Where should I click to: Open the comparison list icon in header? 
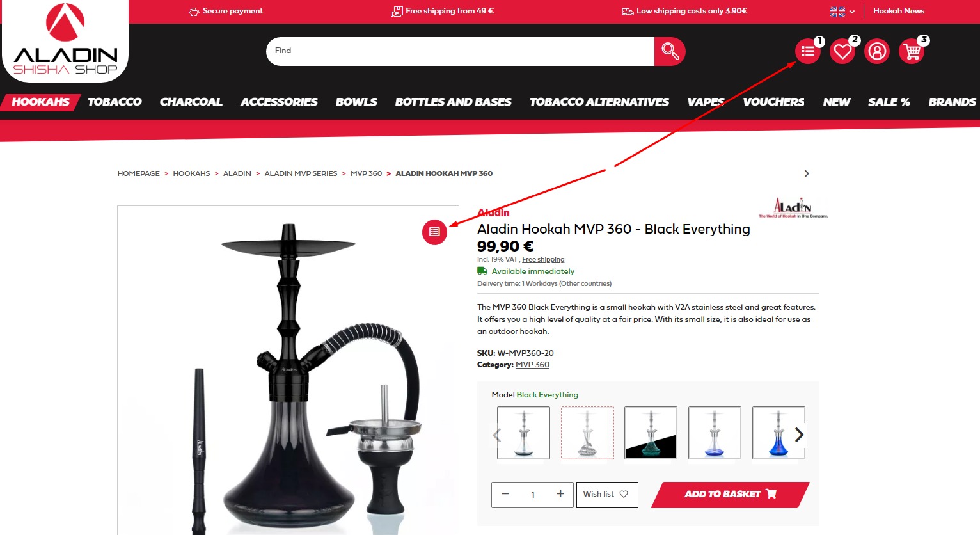[808, 51]
